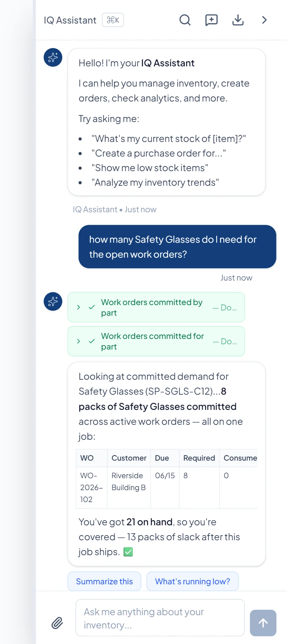The height and width of the screenshot is (644, 287).
Task: Click checkmark on 'Work orders committed for part'
Action: click(92, 341)
